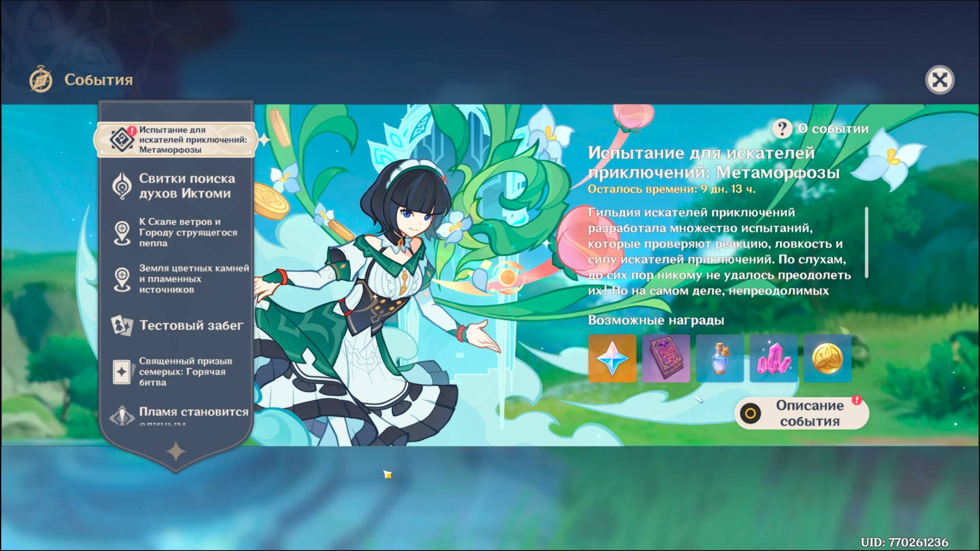Click the card icon for Тестовый забег

coord(122,326)
